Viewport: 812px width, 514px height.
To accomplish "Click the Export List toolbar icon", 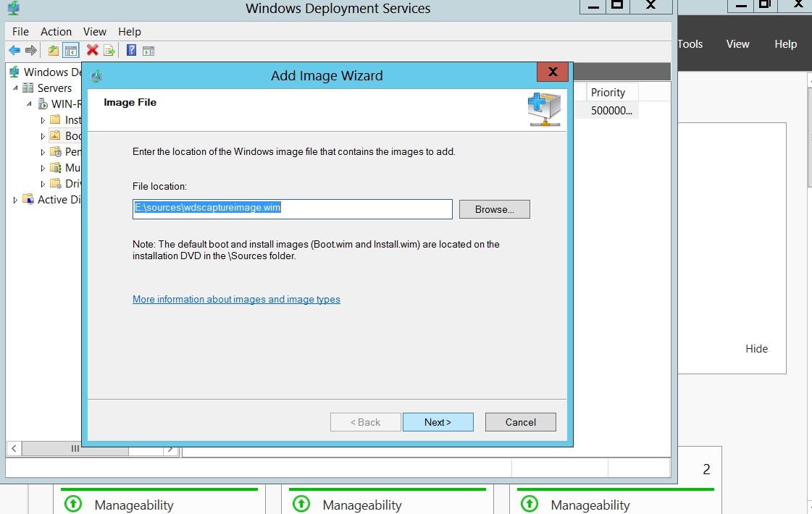I will [x=109, y=51].
